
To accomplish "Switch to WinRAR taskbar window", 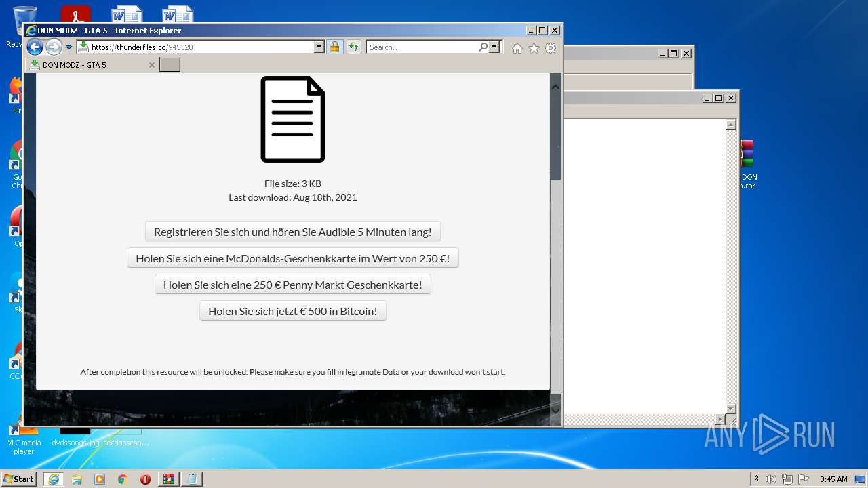I will [x=169, y=479].
